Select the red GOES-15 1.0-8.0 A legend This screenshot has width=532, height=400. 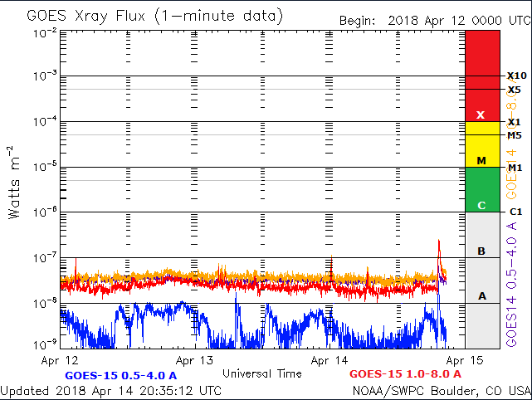(407, 375)
